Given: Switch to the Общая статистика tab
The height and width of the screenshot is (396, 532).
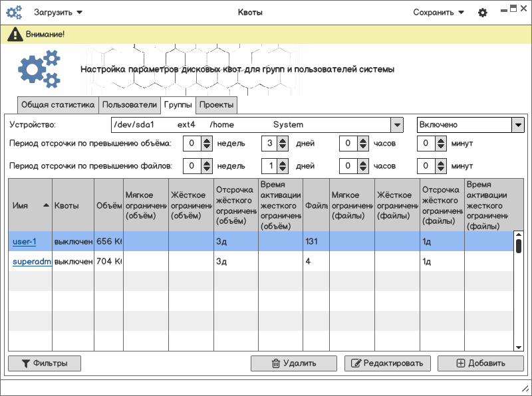Looking at the screenshot, I should [58, 105].
